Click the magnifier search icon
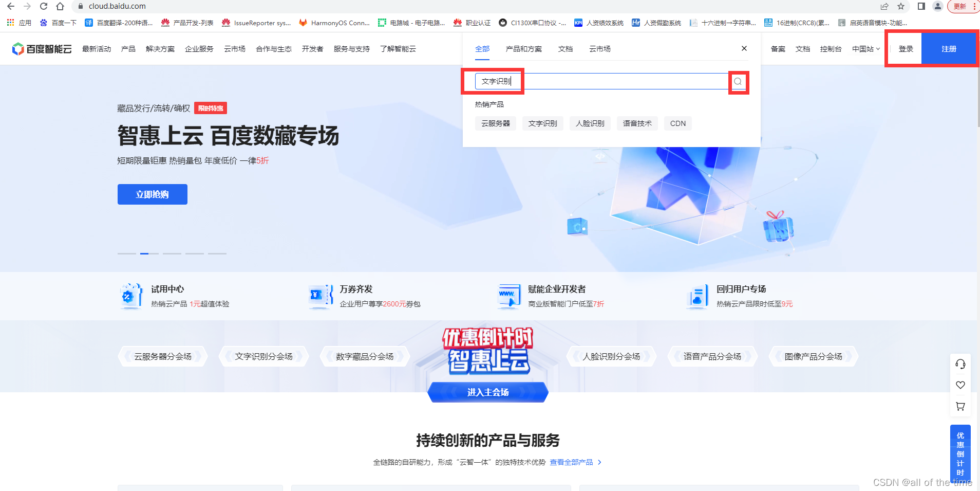 pos(738,81)
